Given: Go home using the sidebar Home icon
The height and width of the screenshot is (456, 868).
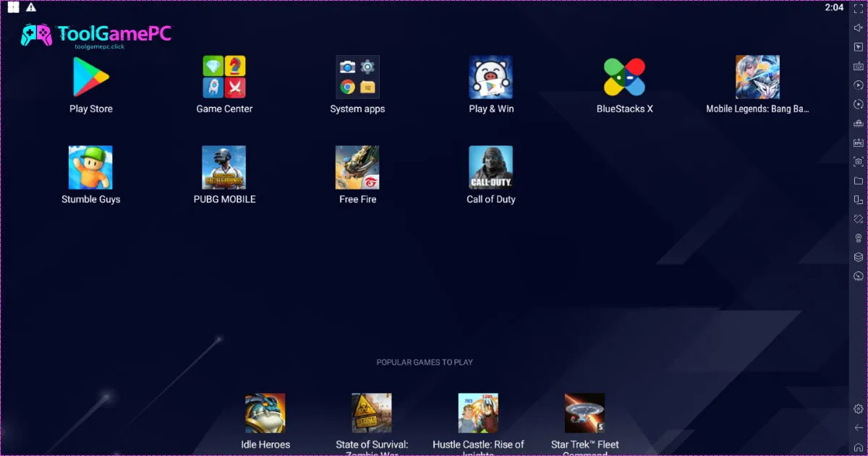Looking at the screenshot, I should (859, 447).
